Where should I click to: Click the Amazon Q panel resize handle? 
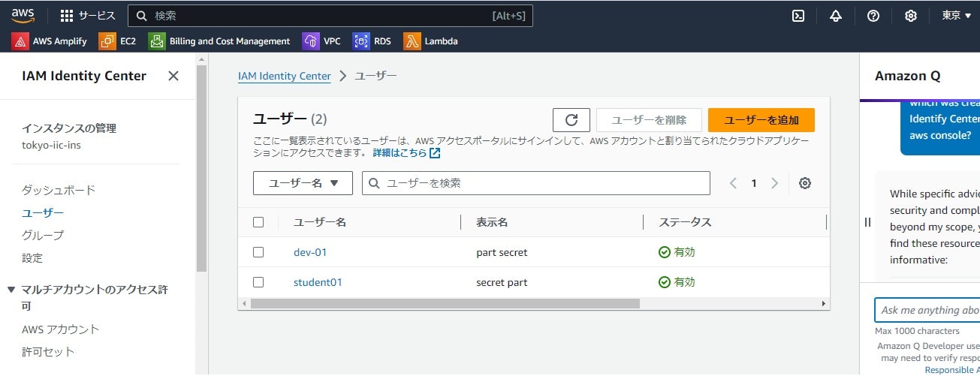[867, 222]
